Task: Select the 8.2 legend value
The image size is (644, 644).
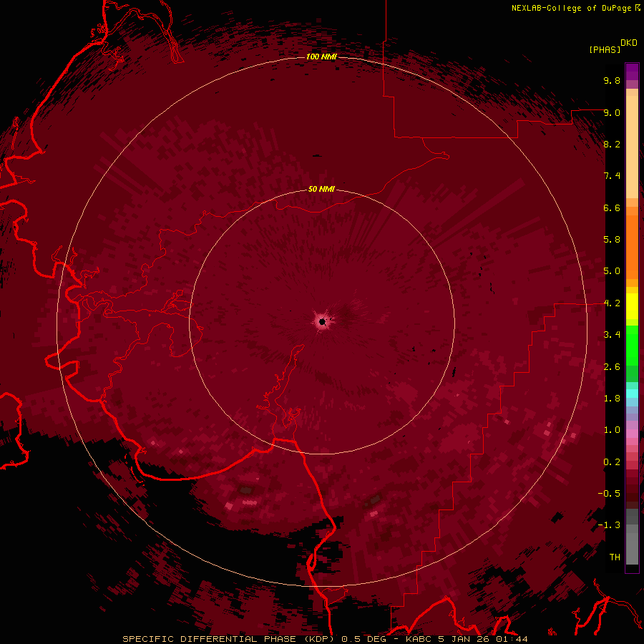Action: point(612,144)
